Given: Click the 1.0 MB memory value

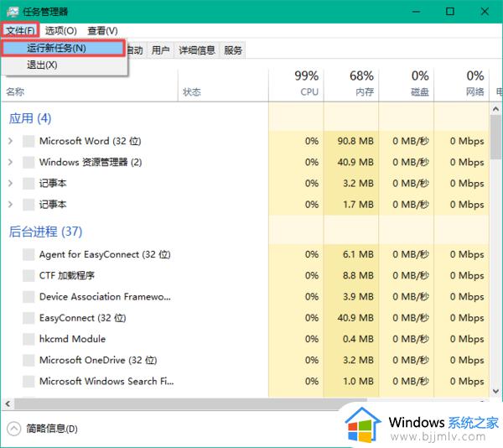Looking at the screenshot, I should [x=358, y=381].
